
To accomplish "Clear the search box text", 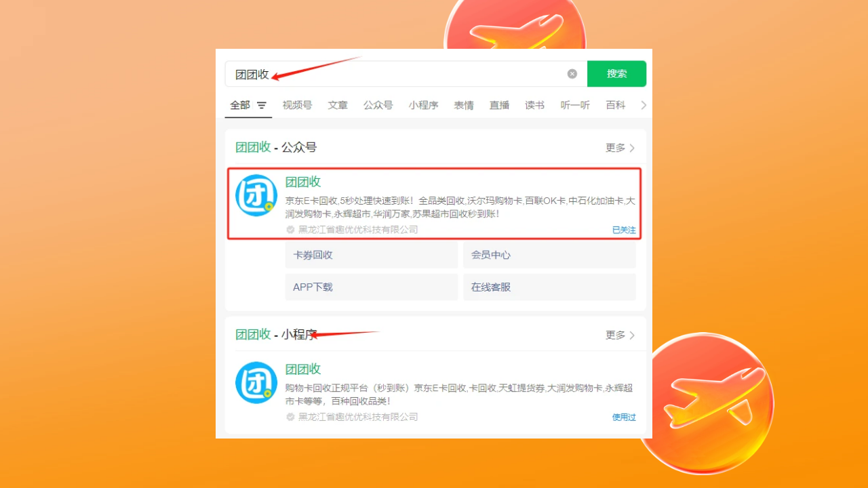I will (572, 74).
